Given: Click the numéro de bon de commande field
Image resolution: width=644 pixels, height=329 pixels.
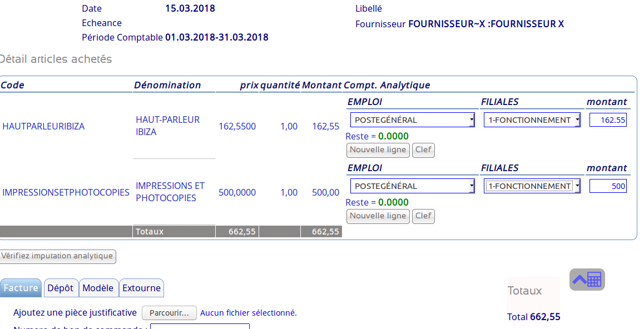Looking at the screenshot, I should 200,327.
